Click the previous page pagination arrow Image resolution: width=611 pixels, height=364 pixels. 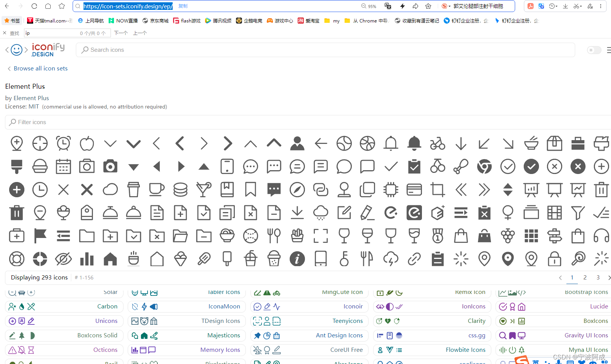(560, 278)
